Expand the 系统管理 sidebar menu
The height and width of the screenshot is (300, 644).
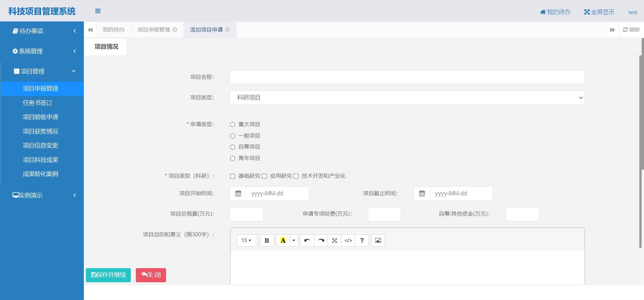coord(42,51)
